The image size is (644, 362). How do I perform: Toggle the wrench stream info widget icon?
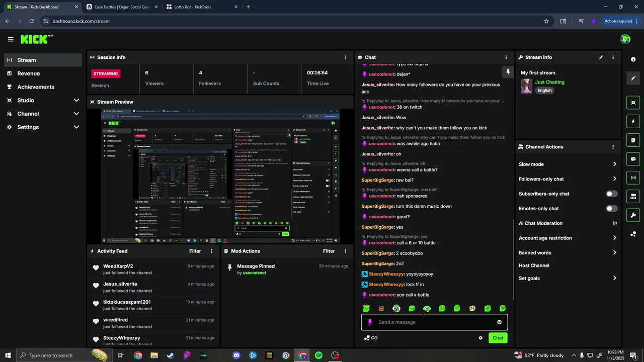click(x=633, y=215)
